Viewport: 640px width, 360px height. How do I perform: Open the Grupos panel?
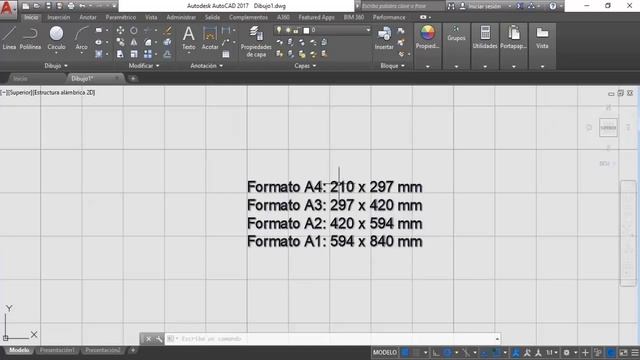click(456, 34)
